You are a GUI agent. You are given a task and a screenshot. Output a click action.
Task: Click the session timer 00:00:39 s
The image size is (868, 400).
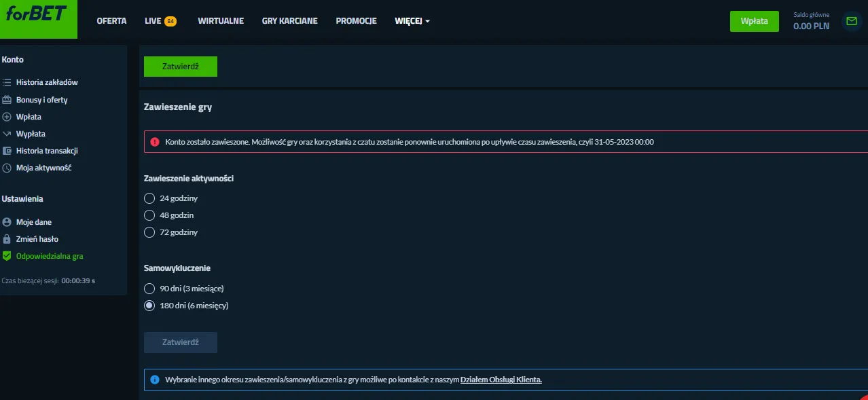point(78,280)
